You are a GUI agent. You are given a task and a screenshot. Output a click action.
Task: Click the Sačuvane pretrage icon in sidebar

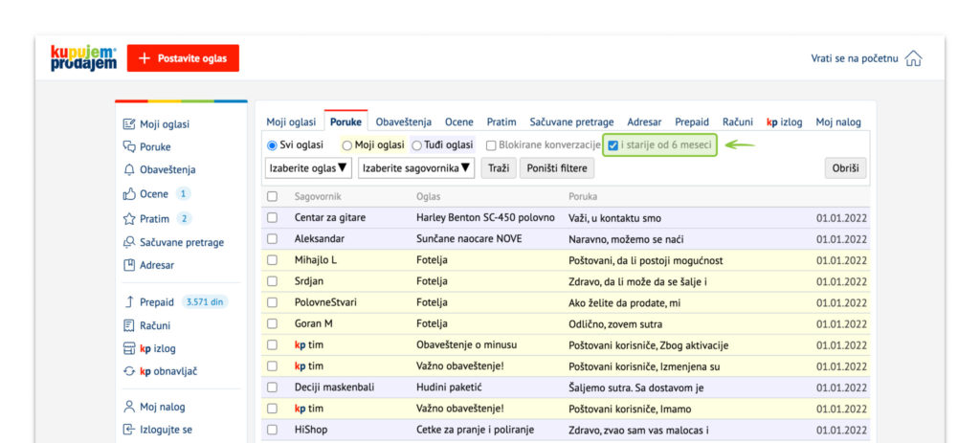[x=129, y=242]
